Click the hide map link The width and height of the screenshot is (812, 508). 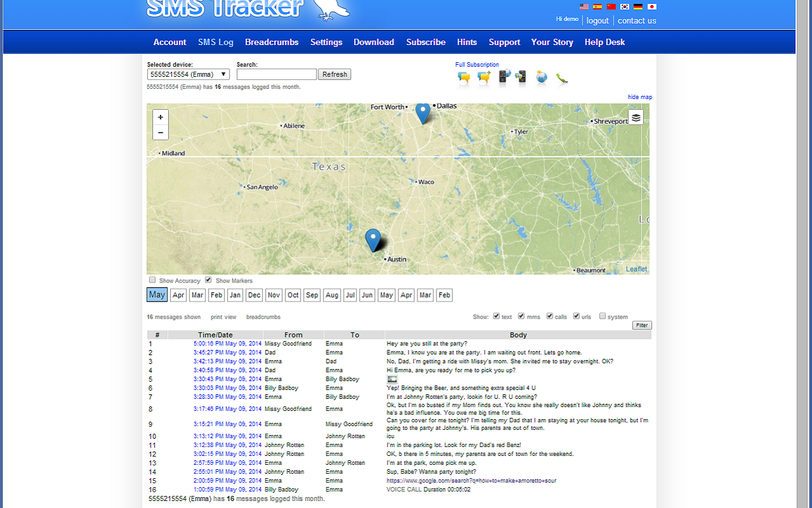pyautogui.click(x=639, y=97)
